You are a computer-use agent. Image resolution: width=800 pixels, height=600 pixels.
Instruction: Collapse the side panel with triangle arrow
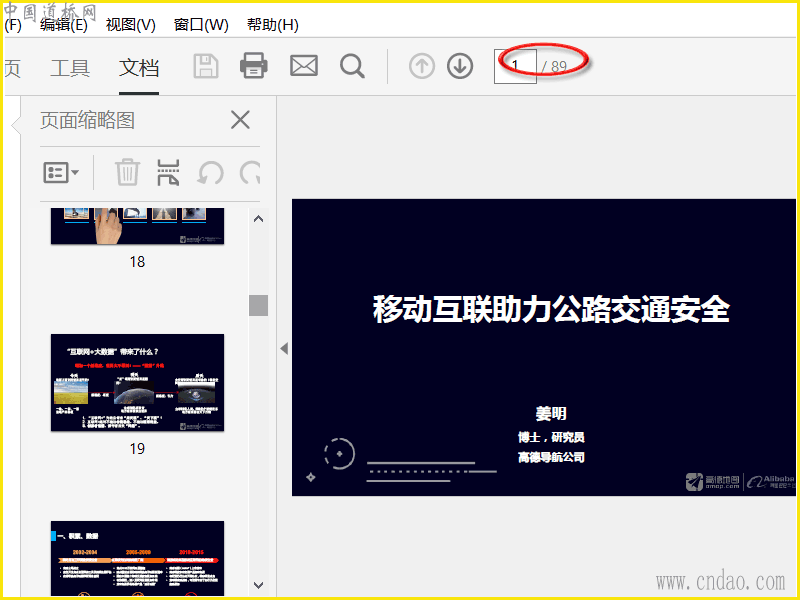[x=284, y=349]
